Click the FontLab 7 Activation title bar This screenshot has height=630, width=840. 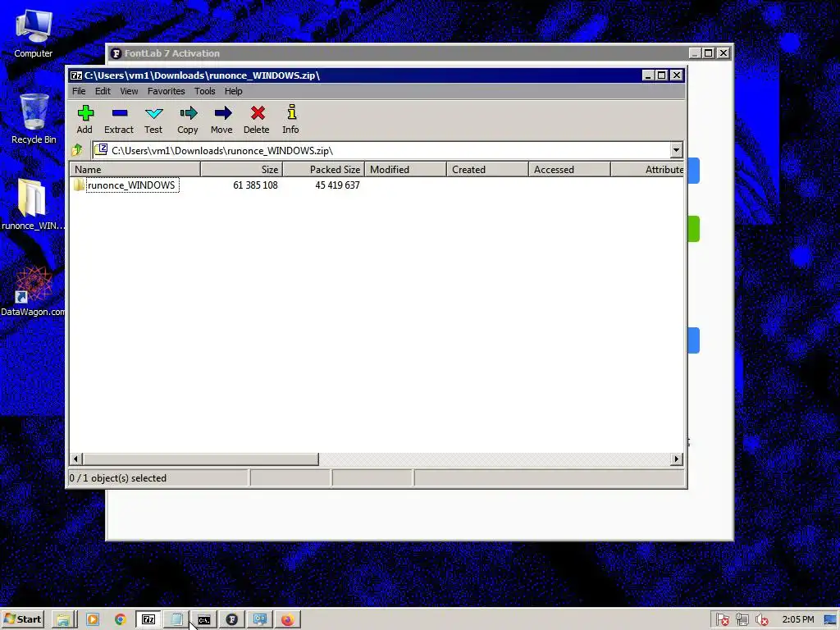397,53
